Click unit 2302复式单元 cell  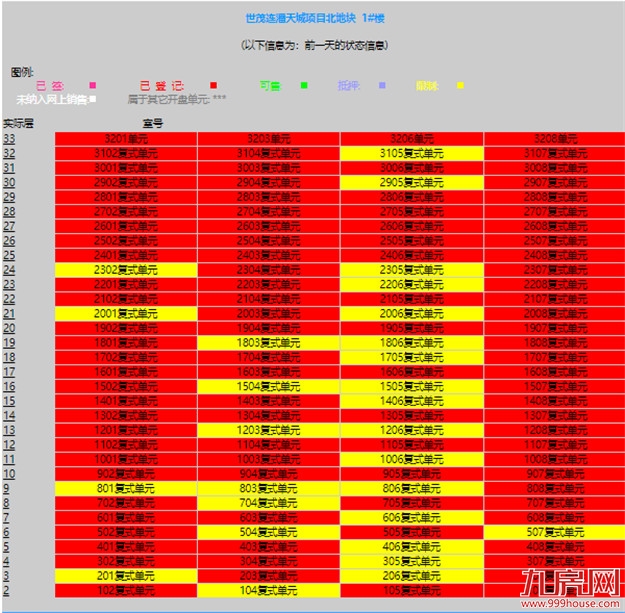(126, 270)
